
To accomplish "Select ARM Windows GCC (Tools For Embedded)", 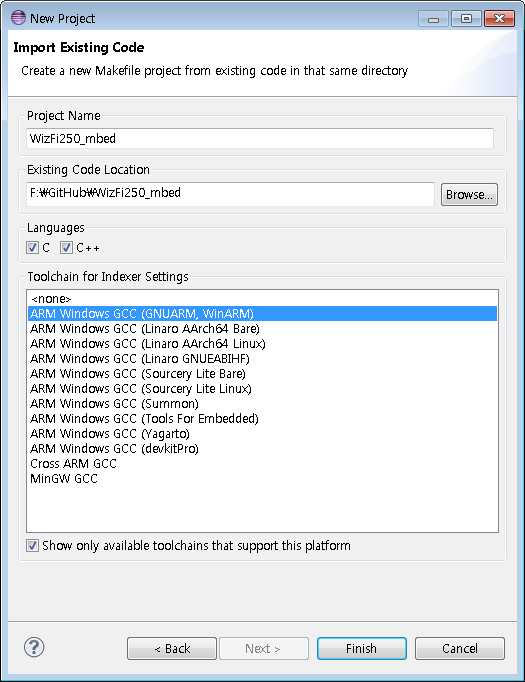I will [x=262, y=418].
